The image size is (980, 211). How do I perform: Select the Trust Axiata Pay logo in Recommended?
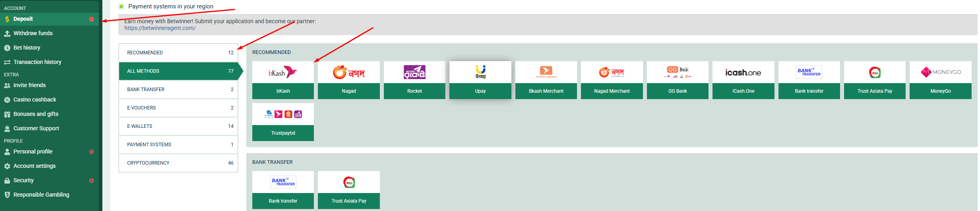pos(875,72)
